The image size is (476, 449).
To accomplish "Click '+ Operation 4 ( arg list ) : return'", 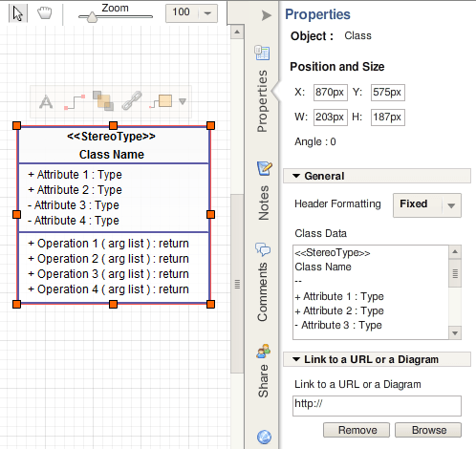I will (108, 289).
